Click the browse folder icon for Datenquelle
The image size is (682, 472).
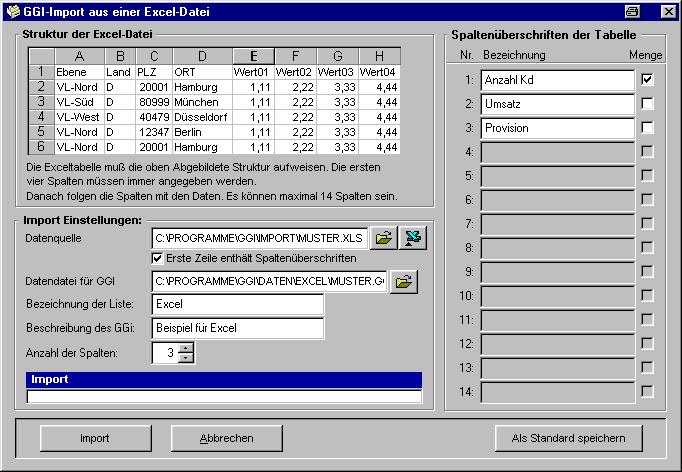(x=383, y=238)
